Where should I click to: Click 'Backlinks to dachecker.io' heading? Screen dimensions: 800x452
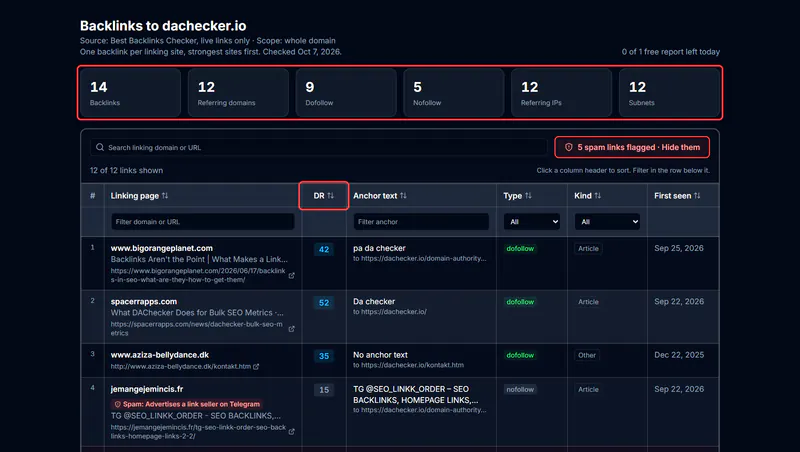click(163, 26)
